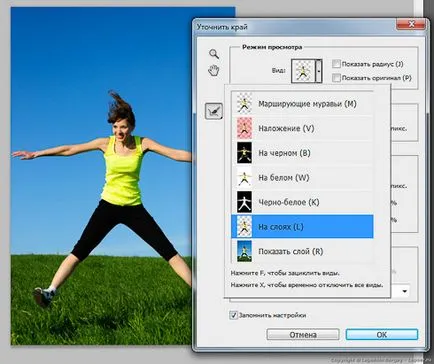Activate the Refine Radius brush tool
434x364 pixels.
214,111
